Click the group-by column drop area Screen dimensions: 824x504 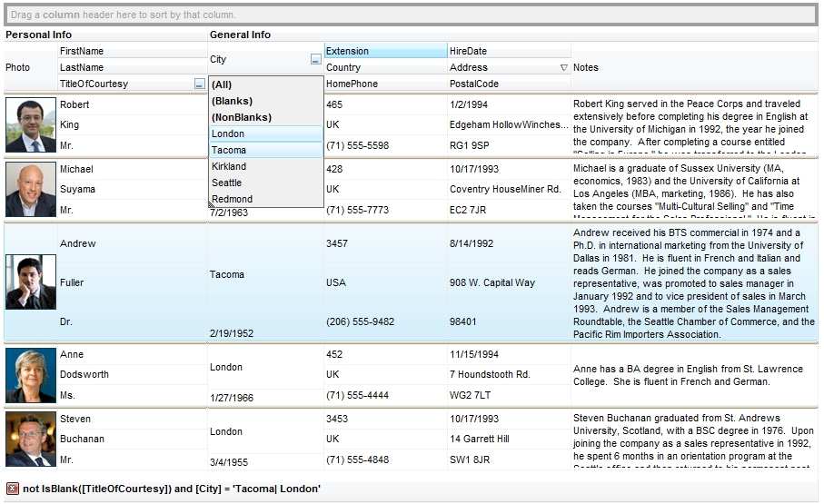point(411,15)
